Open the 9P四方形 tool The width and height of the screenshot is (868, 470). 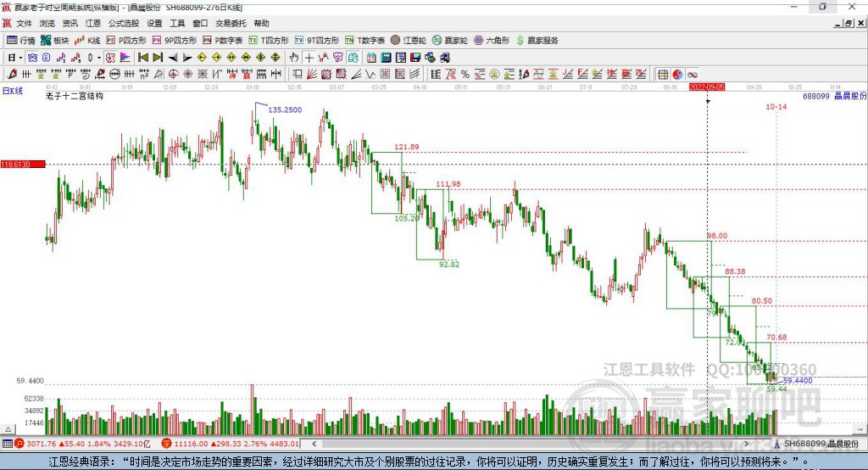175,41
